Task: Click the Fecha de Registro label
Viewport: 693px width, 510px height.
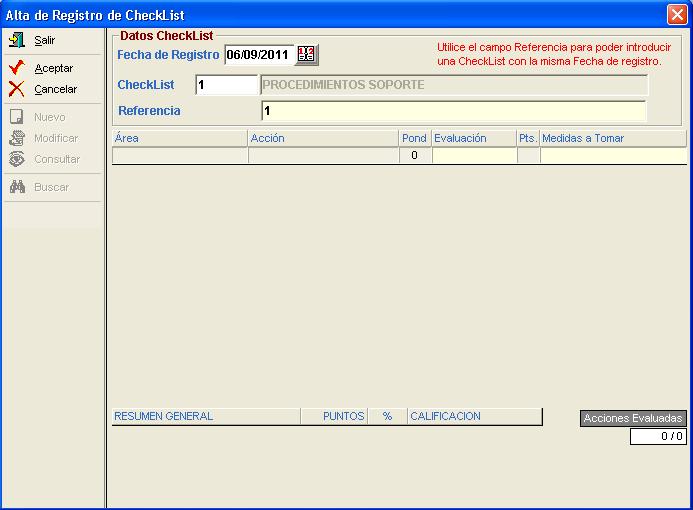Action: (x=168, y=55)
